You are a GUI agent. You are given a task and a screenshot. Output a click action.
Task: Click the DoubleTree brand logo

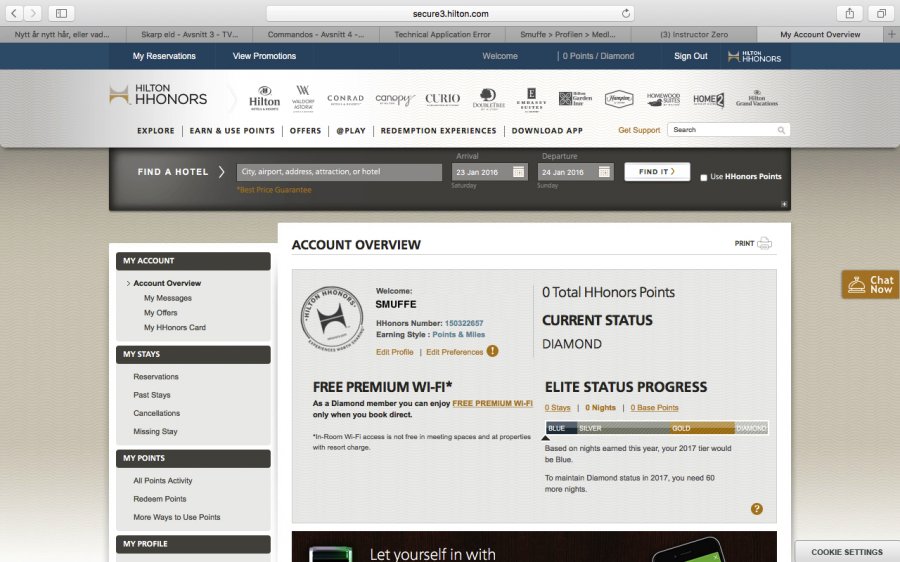click(485, 99)
